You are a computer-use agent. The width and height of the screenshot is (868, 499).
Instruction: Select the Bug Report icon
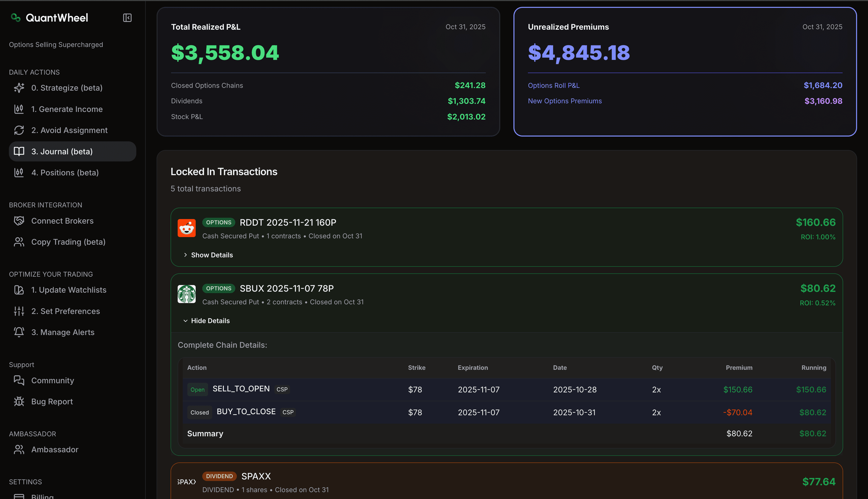click(x=19, y=401)
